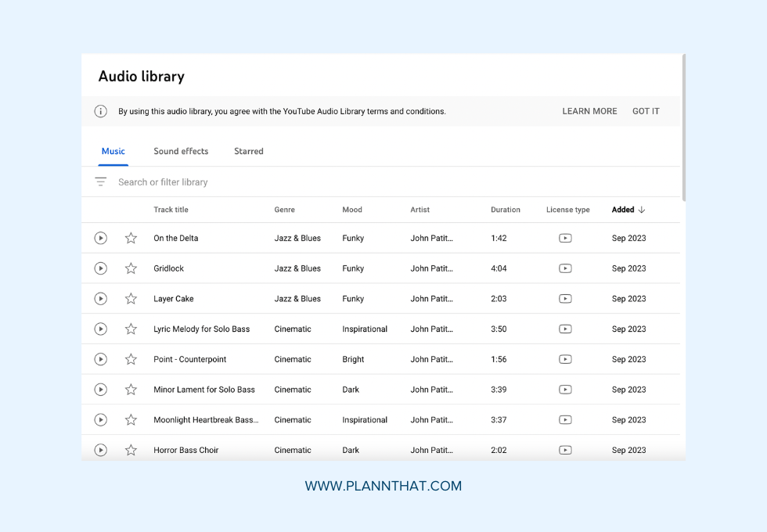Star the Layer Cake track
Screen dimensions: 767x532
tap(131, 299)
